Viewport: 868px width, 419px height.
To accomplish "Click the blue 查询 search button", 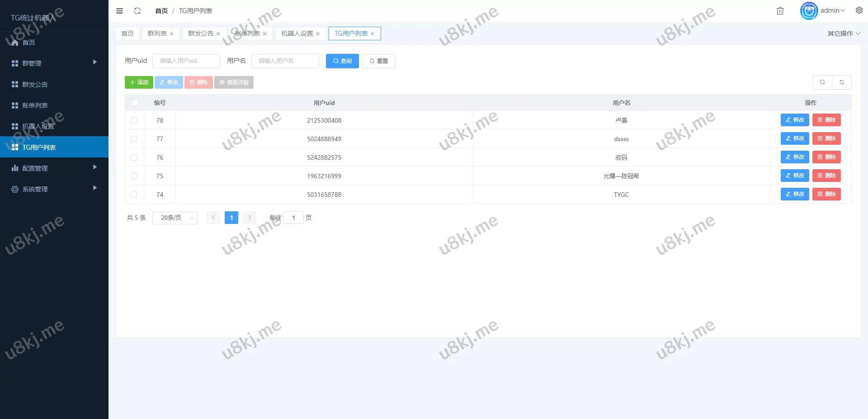I will pos(342,61).
